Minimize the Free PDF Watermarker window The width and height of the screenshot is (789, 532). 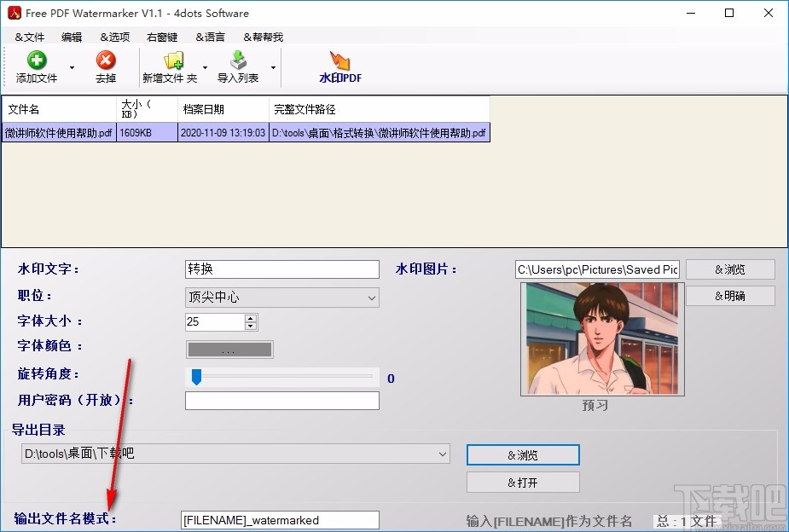coord(691,13)
